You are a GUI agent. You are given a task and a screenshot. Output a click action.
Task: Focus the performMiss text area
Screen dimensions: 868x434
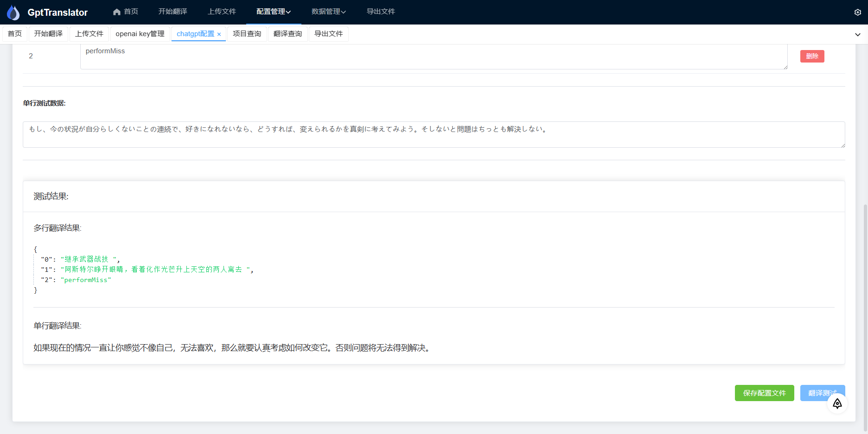pos(434,57)
